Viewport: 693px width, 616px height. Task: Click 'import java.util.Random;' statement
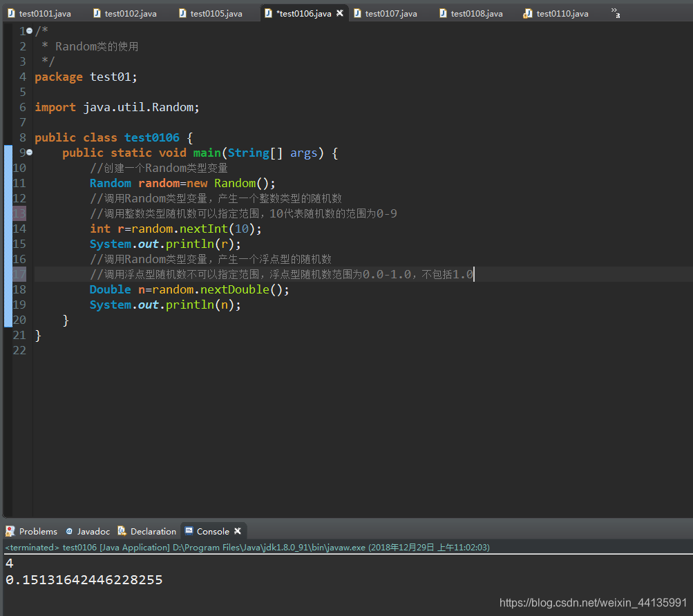click(x=117, y=107)
